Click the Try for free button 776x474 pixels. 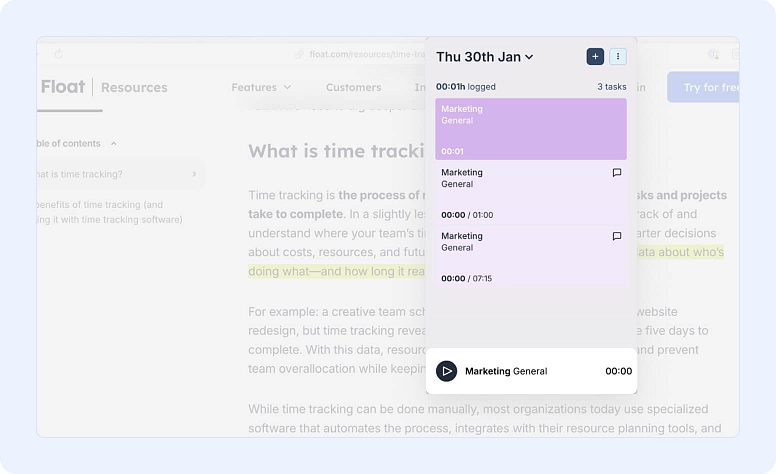[x=703, y=88]
